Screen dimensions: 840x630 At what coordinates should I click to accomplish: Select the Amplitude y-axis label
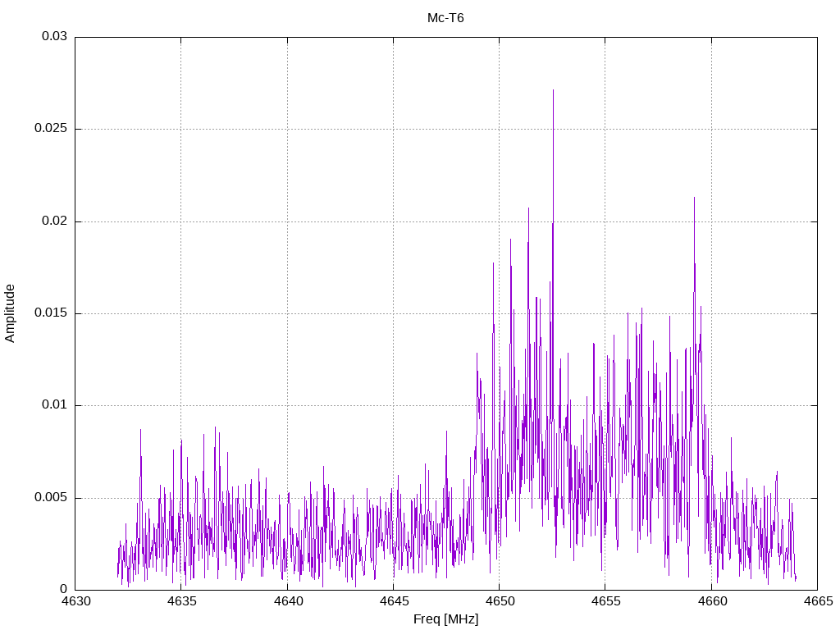click(x=11, y=313)
